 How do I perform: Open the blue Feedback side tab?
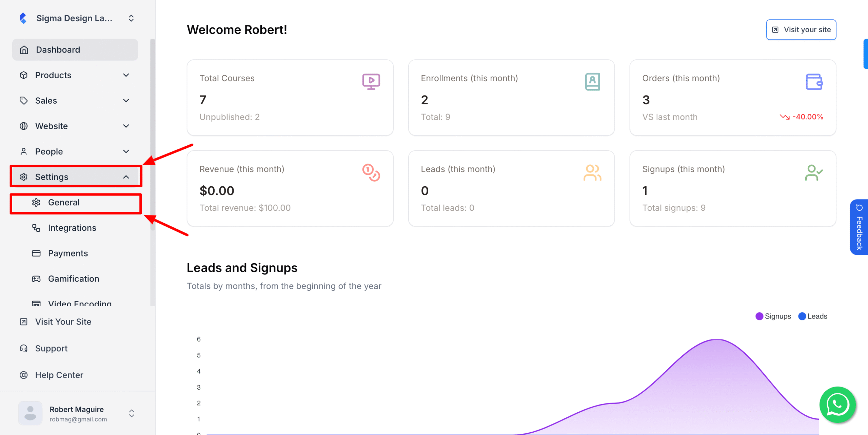[x=859, y=227]
